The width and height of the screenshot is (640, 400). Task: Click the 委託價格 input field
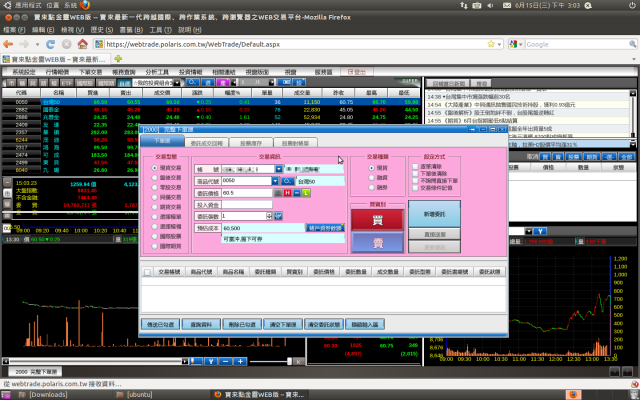point(247,193)
